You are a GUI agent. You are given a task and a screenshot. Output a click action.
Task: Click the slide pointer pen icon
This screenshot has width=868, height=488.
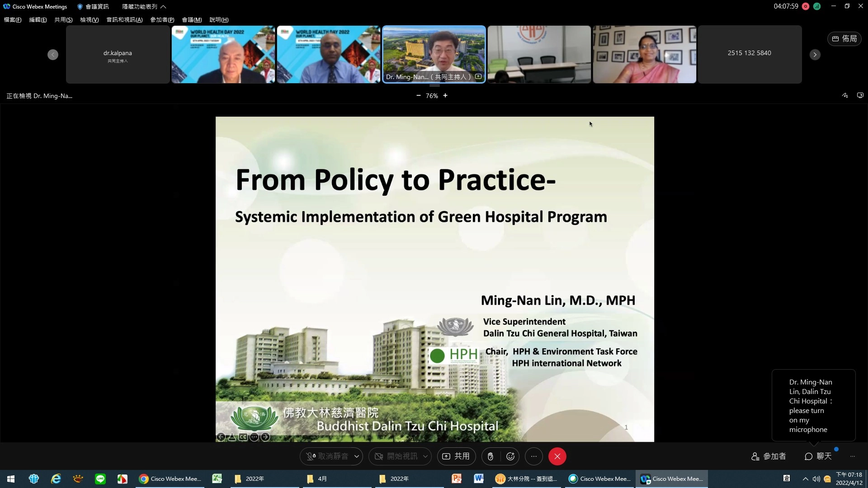pos(232,437)
